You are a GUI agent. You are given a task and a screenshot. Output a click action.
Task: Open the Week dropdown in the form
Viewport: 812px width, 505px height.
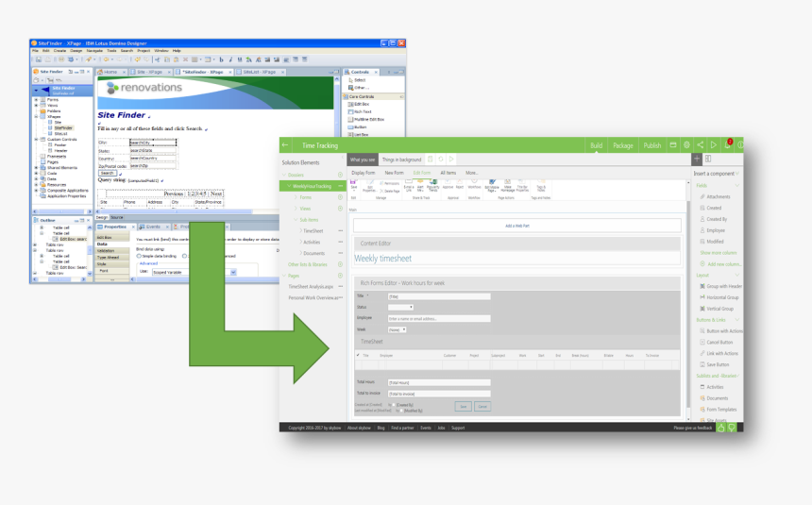click(398, 329)
